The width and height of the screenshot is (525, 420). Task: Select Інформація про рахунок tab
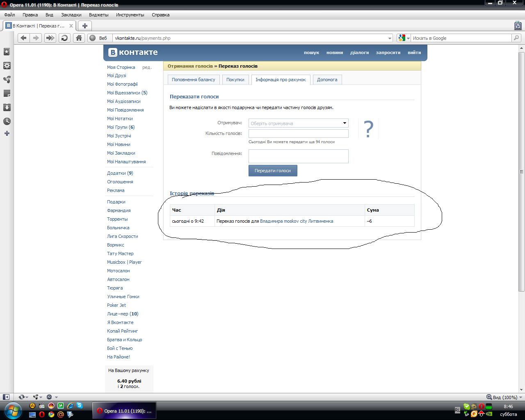pos(281,80)
